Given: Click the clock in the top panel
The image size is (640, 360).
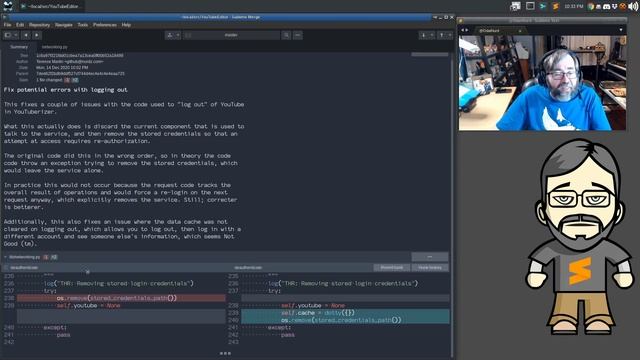Looking at the screenshot, I should 573,7.
